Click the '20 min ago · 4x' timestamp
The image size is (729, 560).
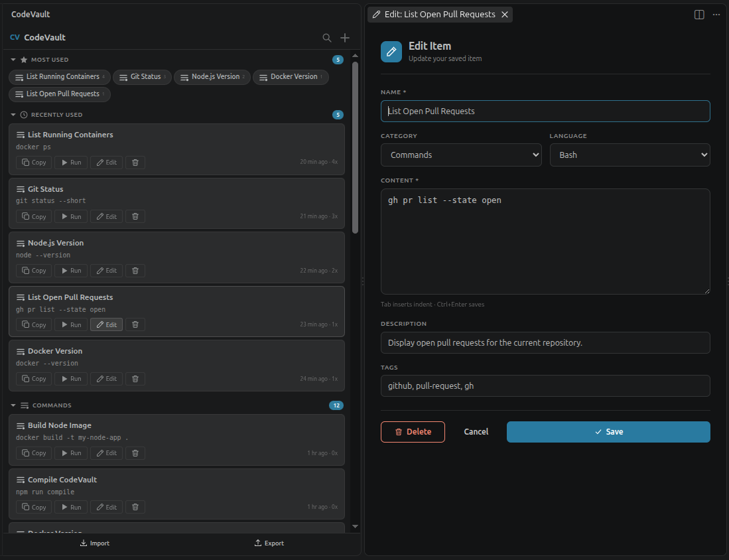tap(318, 163)
